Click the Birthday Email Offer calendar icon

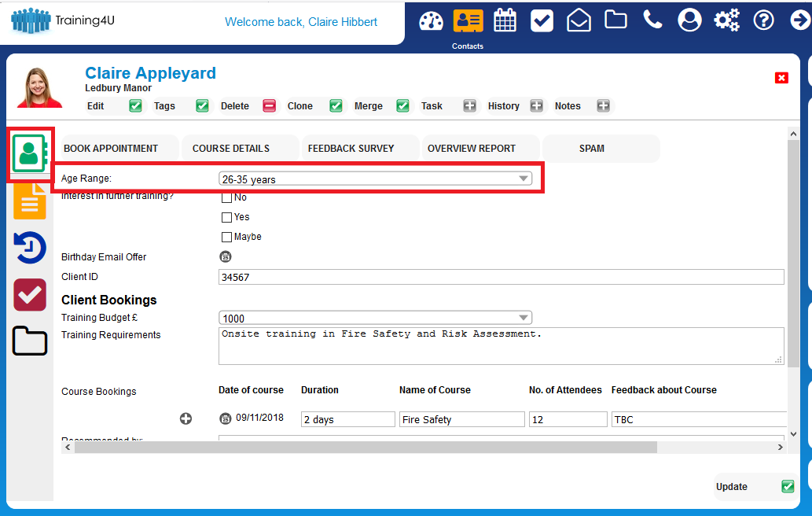click(226, 256)
